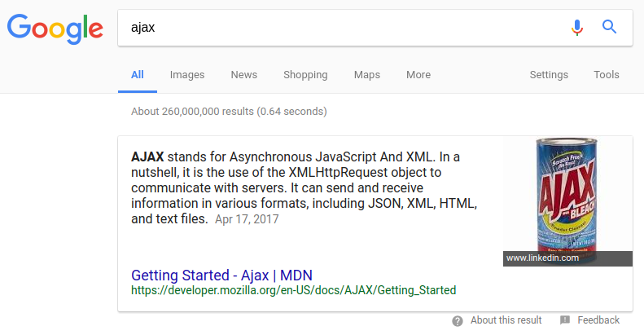Click the question mark help icon
The height and width of the screenshot is (335, 644).
pos(457,321)
